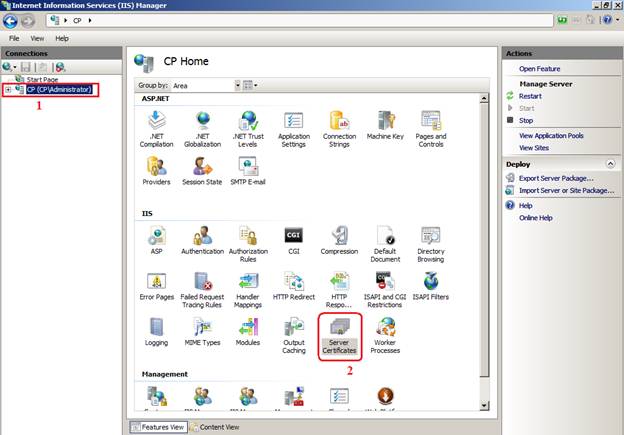Switch to Features View tab
The height and width of the screenshot is (435, 624).
pos(158,427)
